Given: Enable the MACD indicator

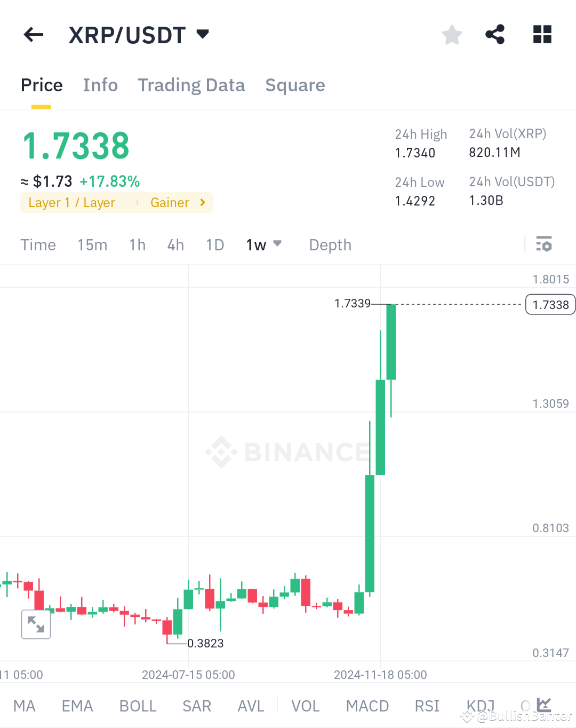Looking at the screenshot, I should (367, 706).
